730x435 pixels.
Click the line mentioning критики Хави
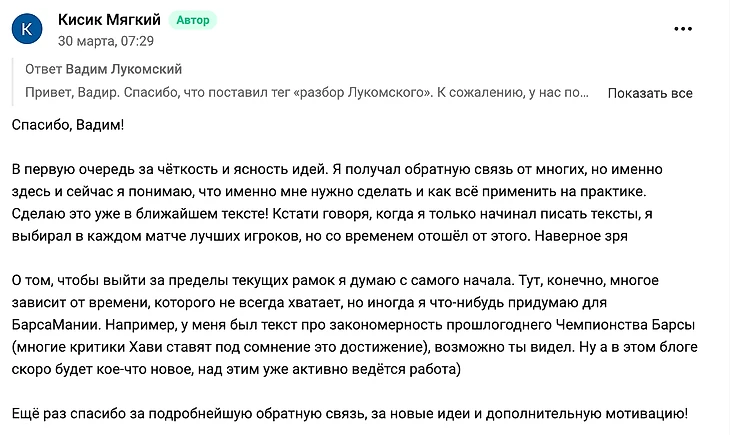tap(355, 347)
